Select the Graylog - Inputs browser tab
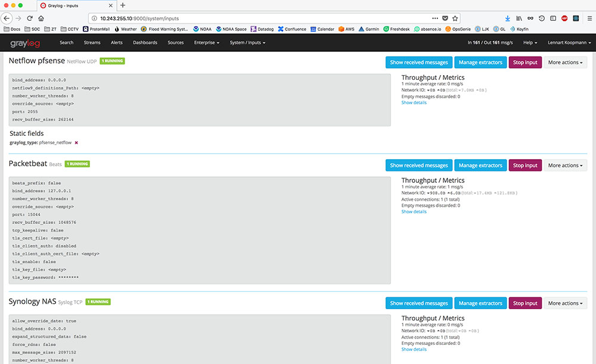 coord(76,6)
